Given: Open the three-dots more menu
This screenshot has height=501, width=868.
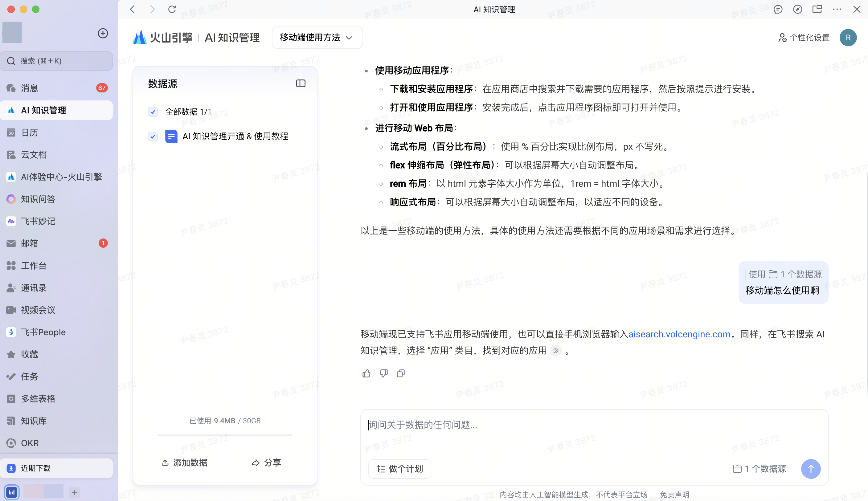Looking at the screenshot, I should (837, 9).
